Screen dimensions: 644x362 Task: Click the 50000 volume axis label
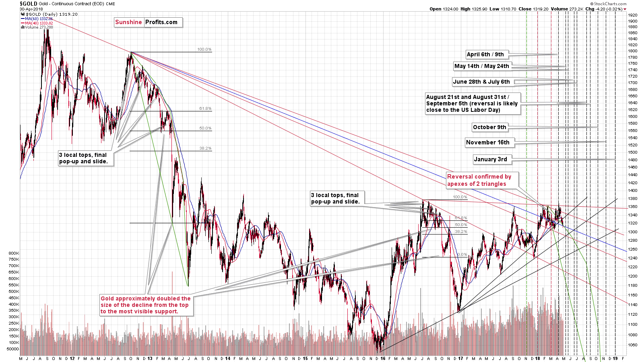click(13, 349)
